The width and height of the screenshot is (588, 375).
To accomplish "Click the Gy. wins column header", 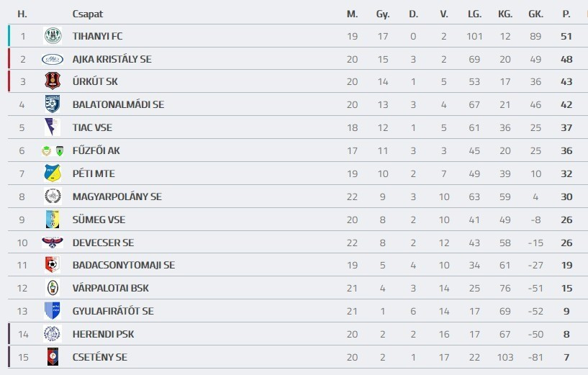I will point(383,14).
